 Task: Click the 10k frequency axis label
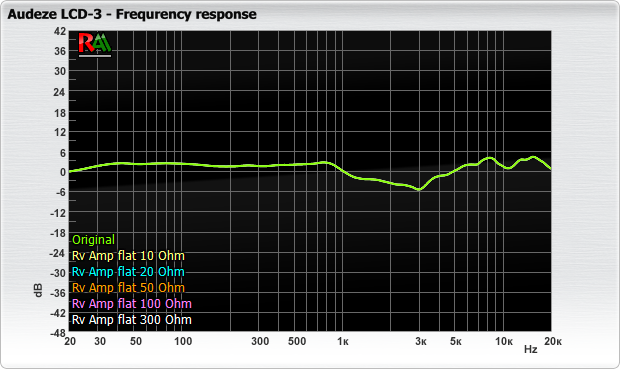point(504,341)
